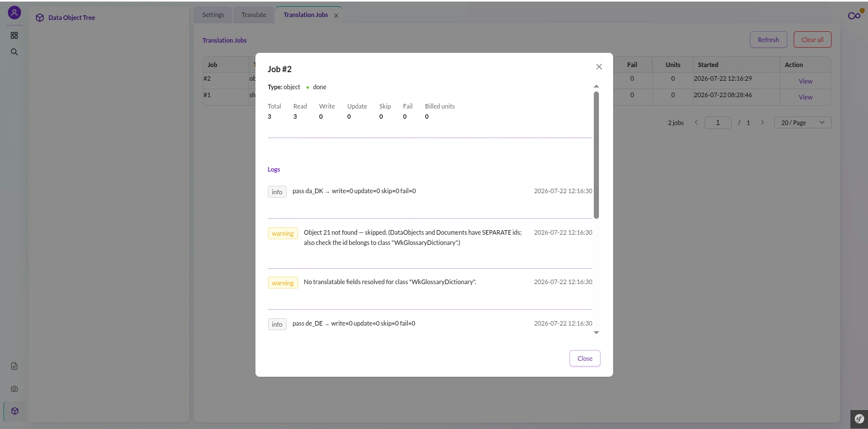Click the Translation Jobs section heading
The height and width of the screenshot is (429, 868).
coord(224,40)
